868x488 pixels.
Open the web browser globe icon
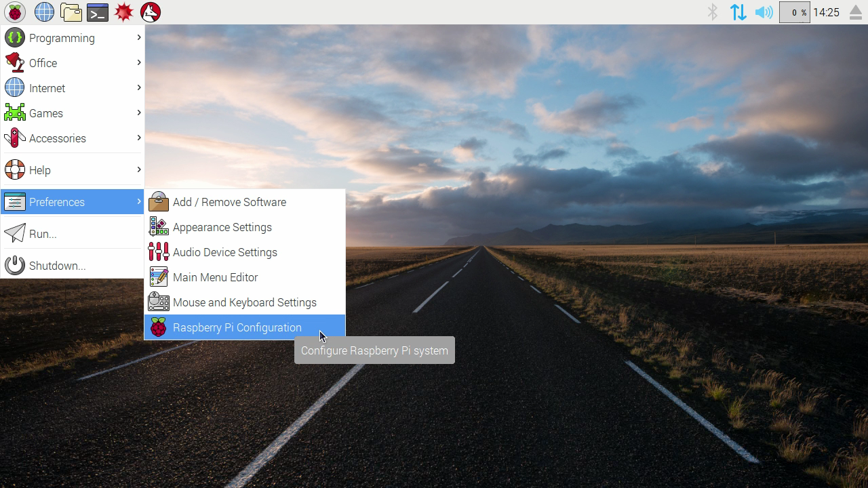(x=44, y=12)
